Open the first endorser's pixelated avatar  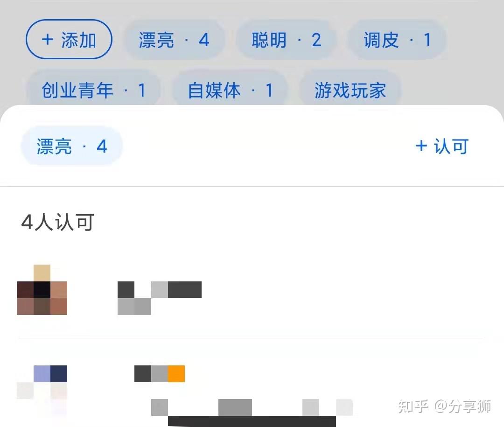[42, 290]
